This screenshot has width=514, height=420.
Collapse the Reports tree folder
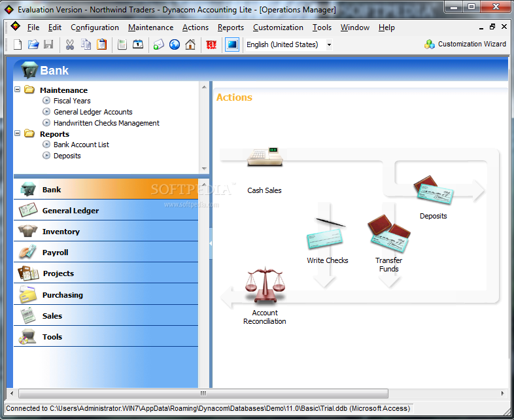coord(18,133)
